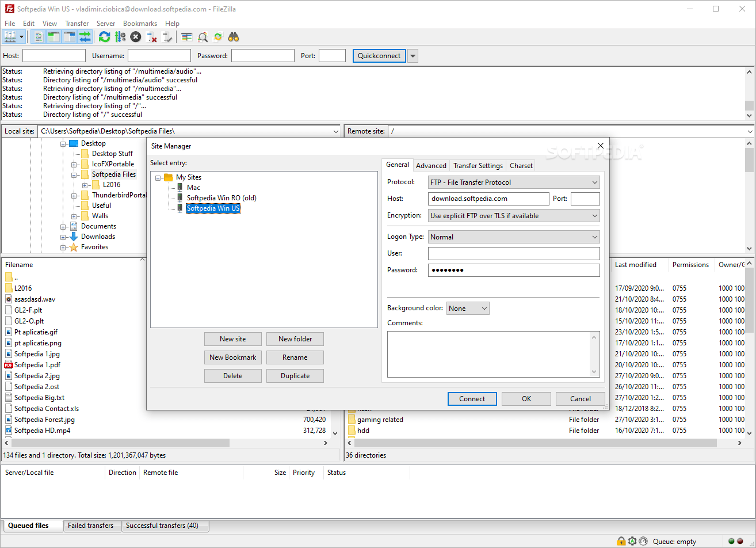Screen dimensions: 756x548
Task: Select the My Sites folder
Action: [x=189, y=177]
